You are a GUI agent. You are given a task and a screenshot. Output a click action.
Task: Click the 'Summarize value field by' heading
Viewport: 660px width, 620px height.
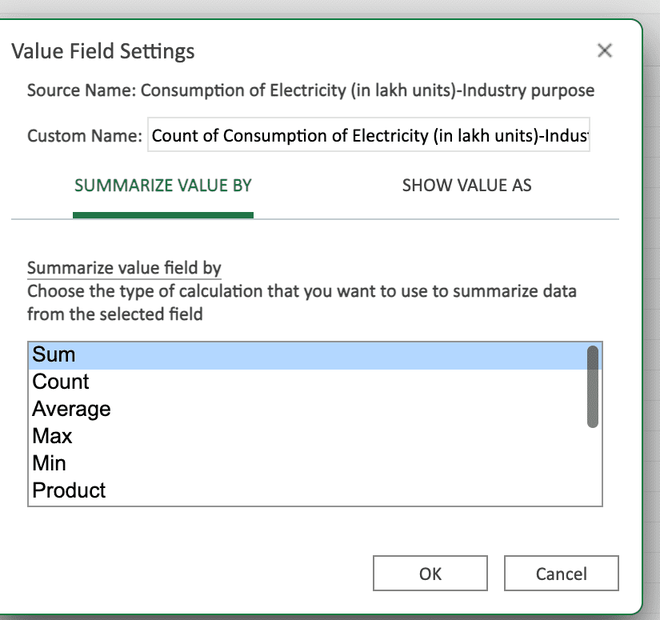pyautogui.click(x=124, y=268)
